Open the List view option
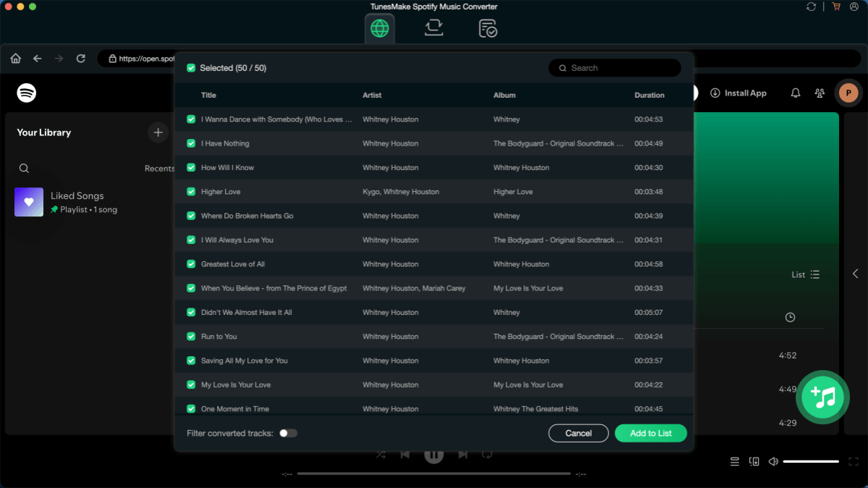This screenshot has height=488, width=868. (805, 274)
